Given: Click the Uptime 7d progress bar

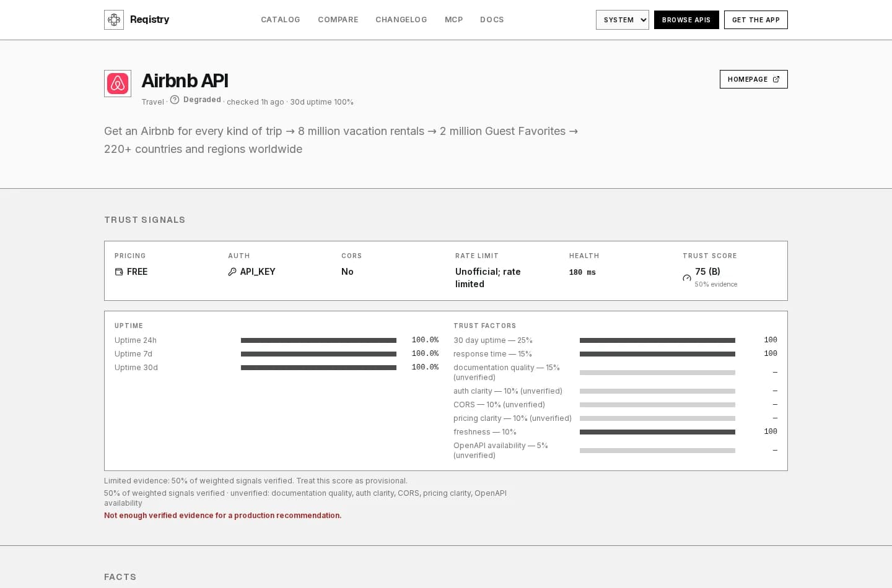Looking at the screenshot, I should coord(318,354).
